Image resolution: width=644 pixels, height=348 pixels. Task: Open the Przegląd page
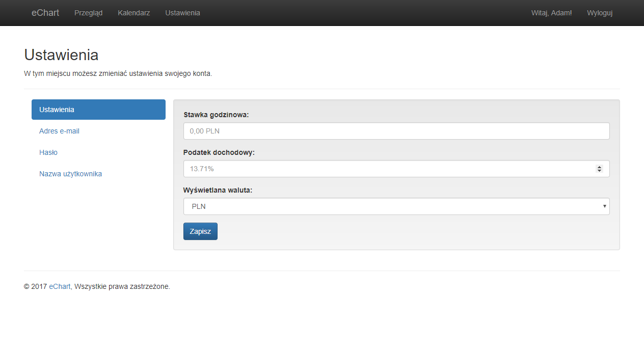pos(88,13)
